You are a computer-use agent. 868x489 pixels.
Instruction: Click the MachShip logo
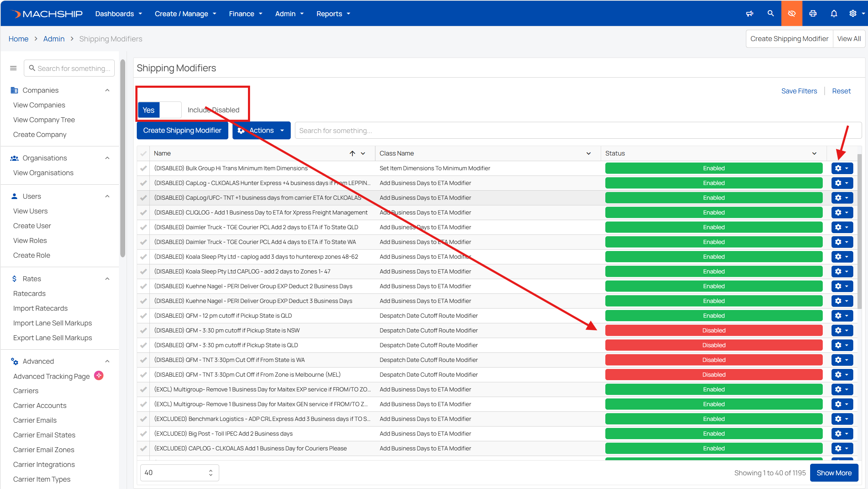point(47,14)
